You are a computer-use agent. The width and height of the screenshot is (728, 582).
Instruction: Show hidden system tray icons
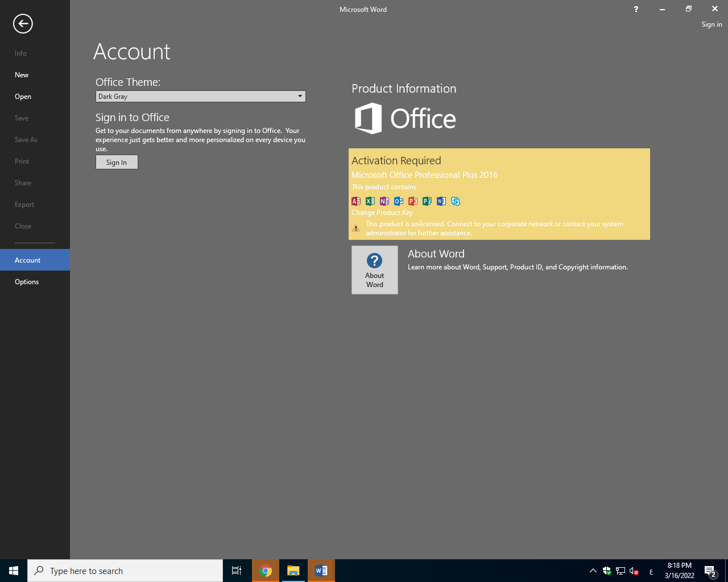593,571
